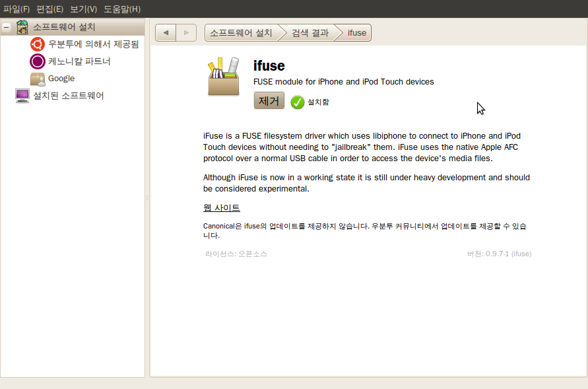Collapse the 소프트웨어 설치 tree node

coord(7,27)
